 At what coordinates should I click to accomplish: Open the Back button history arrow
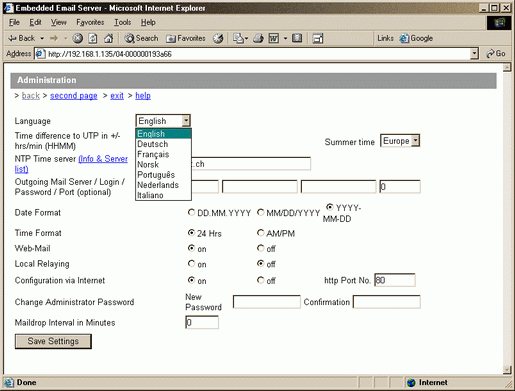pos(42,38)
